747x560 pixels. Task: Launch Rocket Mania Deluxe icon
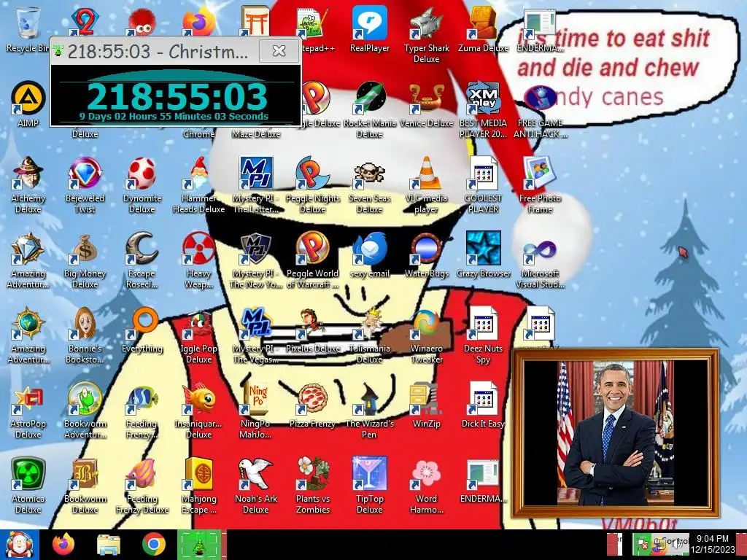click(x=369, y=109)
